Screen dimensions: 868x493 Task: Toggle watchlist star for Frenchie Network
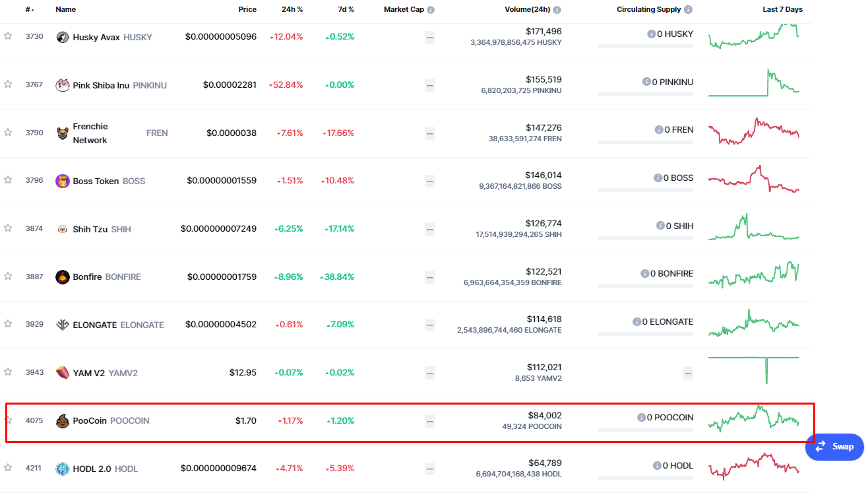pyautogui.click(x=8, y=132)
